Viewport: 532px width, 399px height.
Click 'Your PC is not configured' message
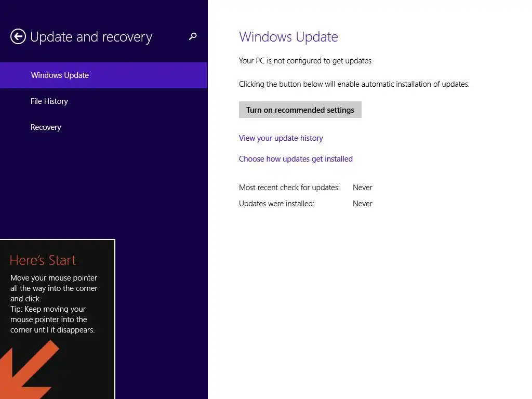[x=305, y=61]
